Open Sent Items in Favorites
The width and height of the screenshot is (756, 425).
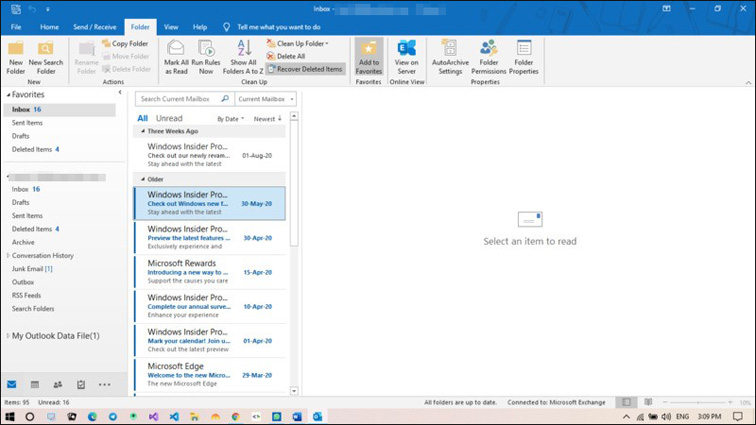[27, 123]
